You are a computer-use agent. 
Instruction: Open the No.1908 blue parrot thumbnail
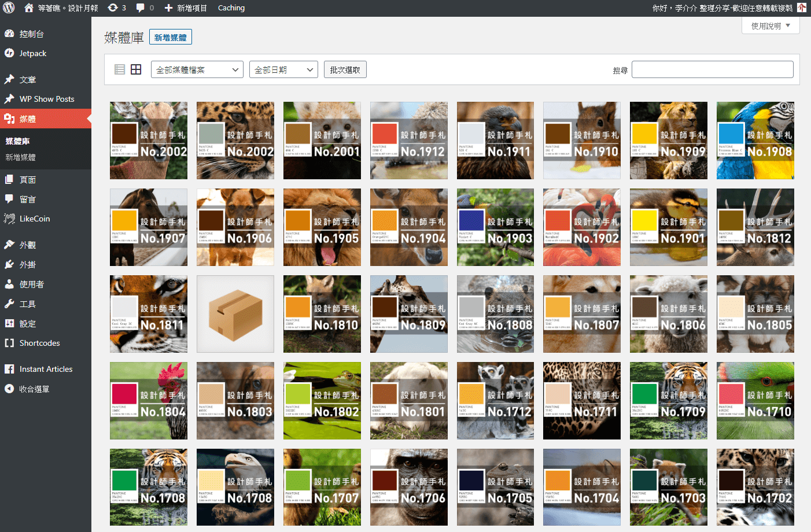[x=755, y=141]
